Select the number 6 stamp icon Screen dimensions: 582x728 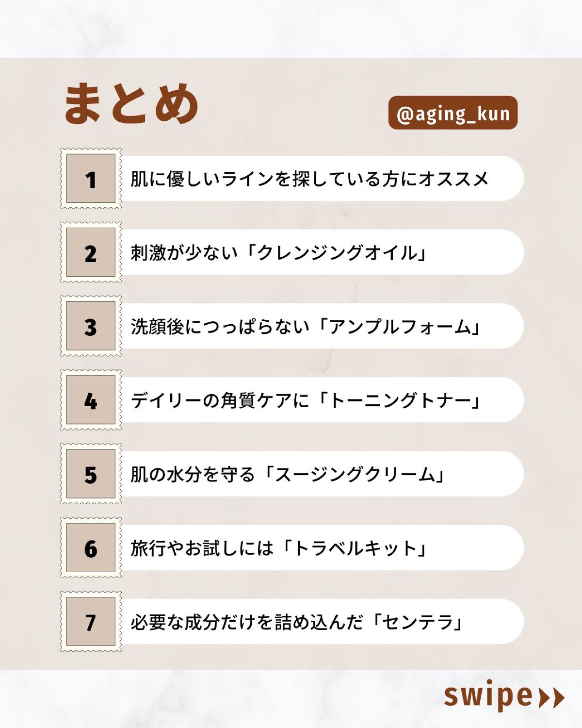click(x=91, y=547)
